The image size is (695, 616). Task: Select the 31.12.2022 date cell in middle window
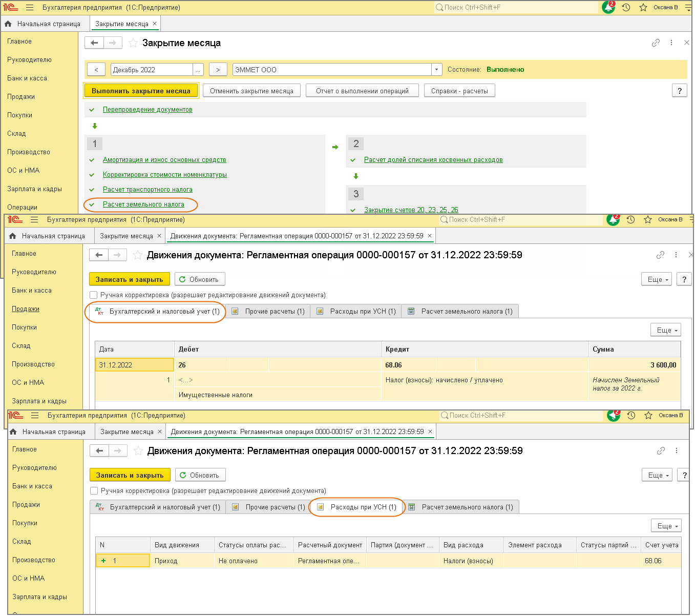point(135,365)
